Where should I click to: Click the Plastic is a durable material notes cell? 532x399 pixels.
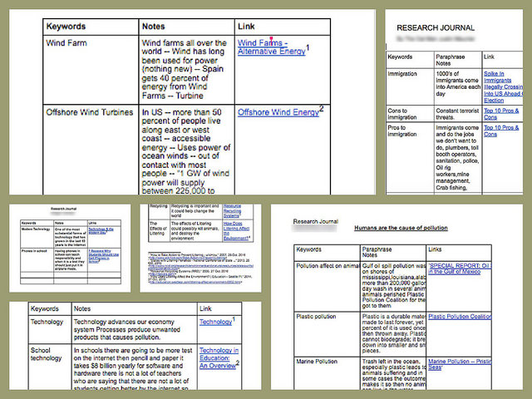click(393, 334)
